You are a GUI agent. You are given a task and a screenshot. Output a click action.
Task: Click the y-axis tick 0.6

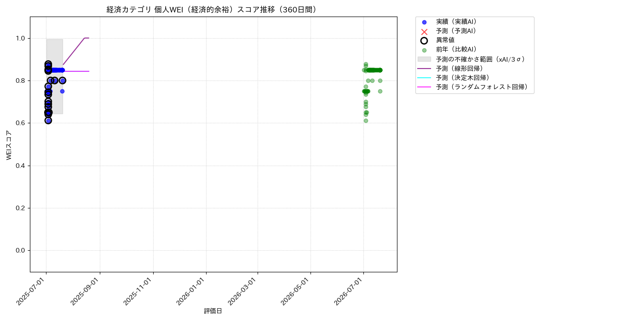21,123
